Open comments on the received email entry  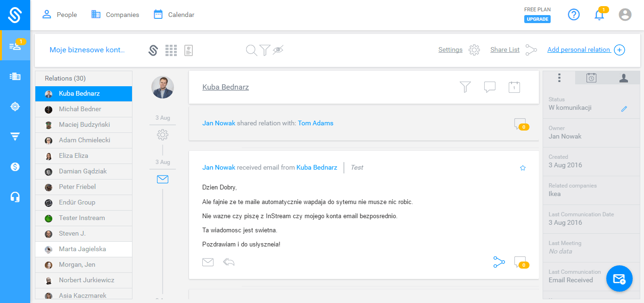(521, 262)
